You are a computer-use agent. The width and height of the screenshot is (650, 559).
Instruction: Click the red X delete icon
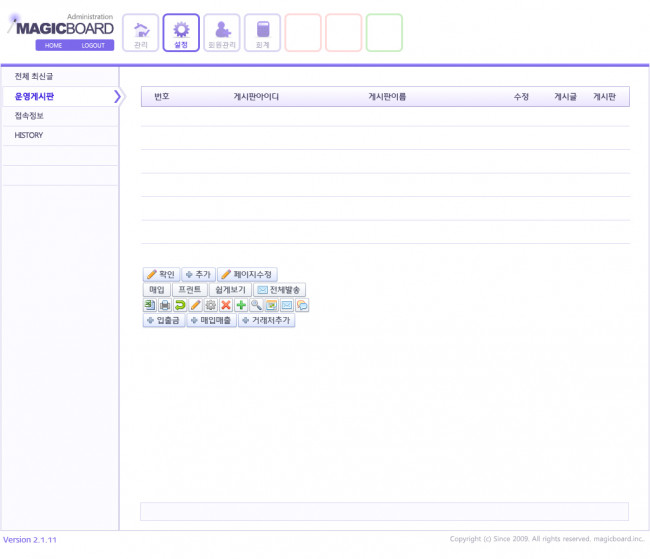coord(226,305)
